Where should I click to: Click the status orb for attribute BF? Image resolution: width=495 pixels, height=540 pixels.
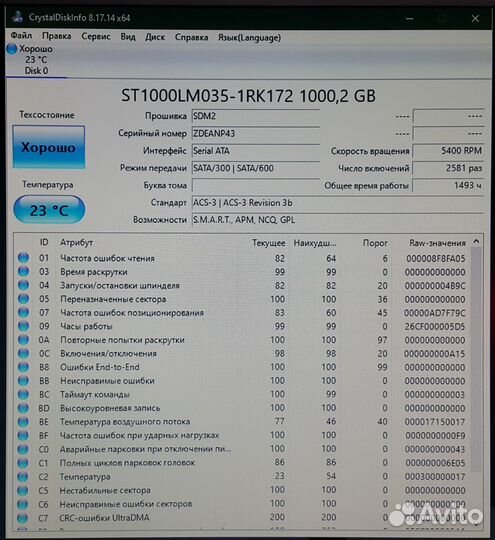pyautogui.click(x=23, y=435)
